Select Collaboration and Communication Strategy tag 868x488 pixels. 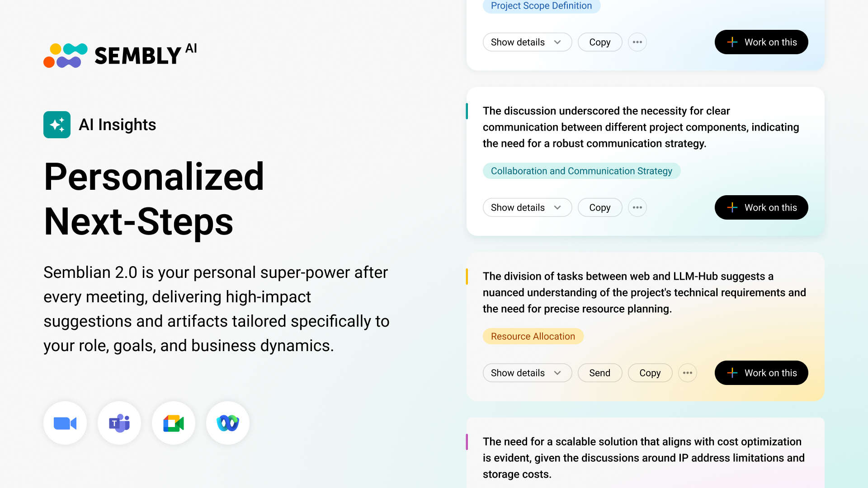point(581,171)
